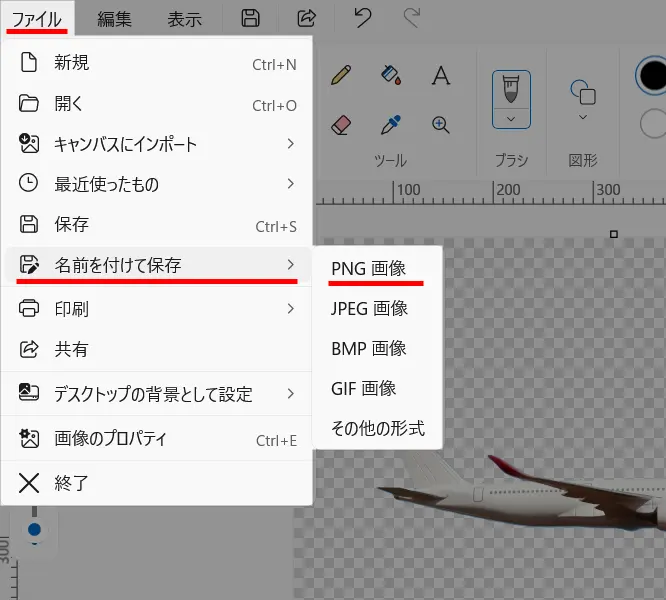666x600 pixels.
Task: Select the Color picker eyedropper tool
Action: (x=391, y=124)
